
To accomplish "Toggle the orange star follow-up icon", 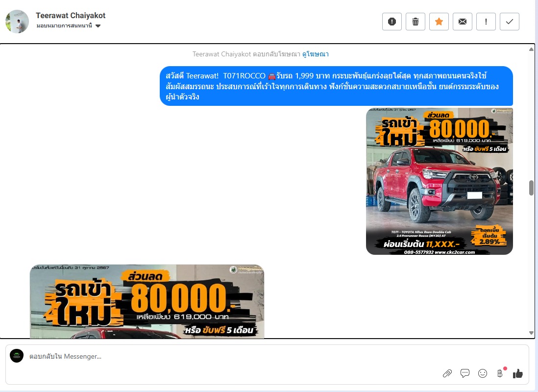I will click(x=439, y=22).
